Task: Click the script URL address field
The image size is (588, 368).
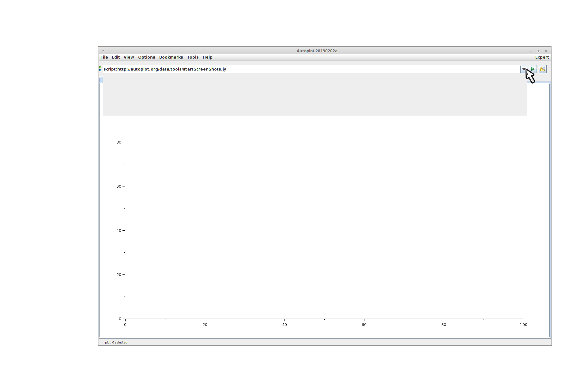Action: [311, 69]
